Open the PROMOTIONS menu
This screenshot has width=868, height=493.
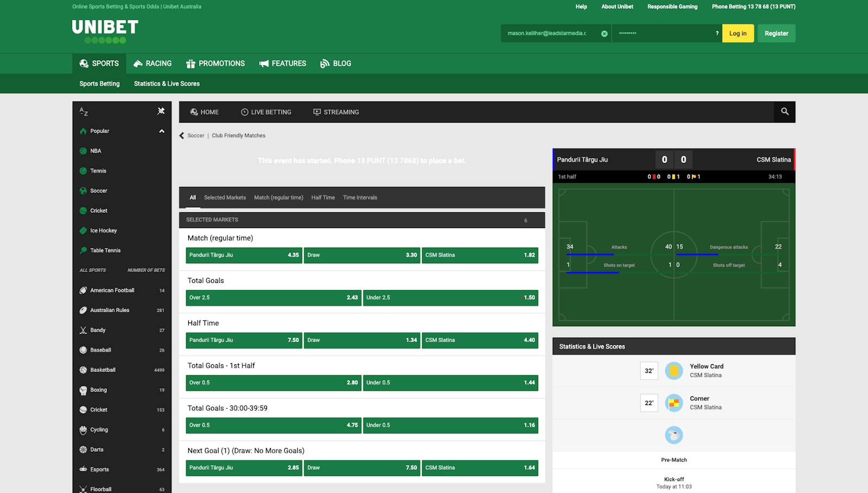215,64
